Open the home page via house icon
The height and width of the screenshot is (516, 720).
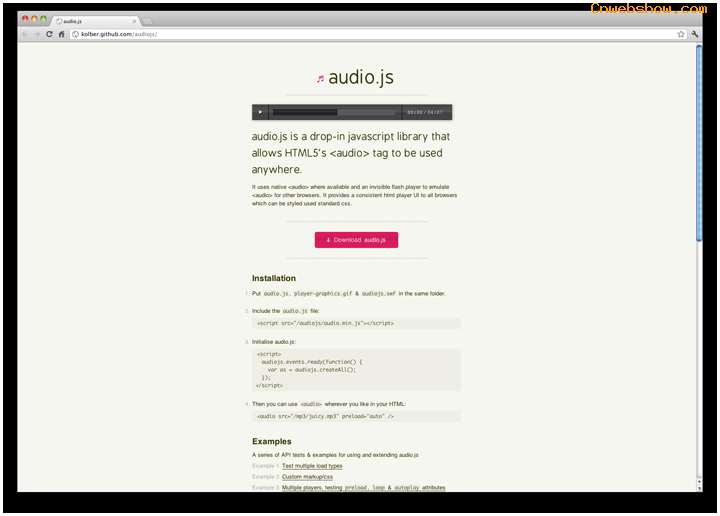pyautogui.click(x=61, y=34)
